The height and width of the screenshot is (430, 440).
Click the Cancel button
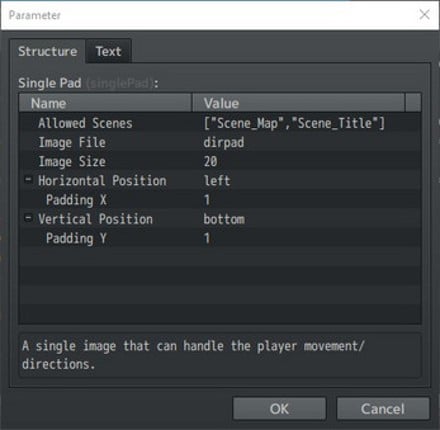click(383, 409)
